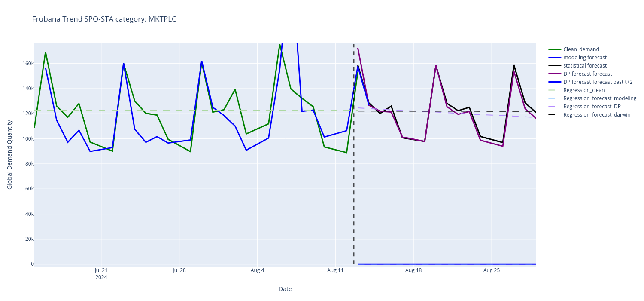The width and height of the screenshot is (644, 301).
Task: Click the black statistical forecast legend swatch
Action: pos(555,66)
